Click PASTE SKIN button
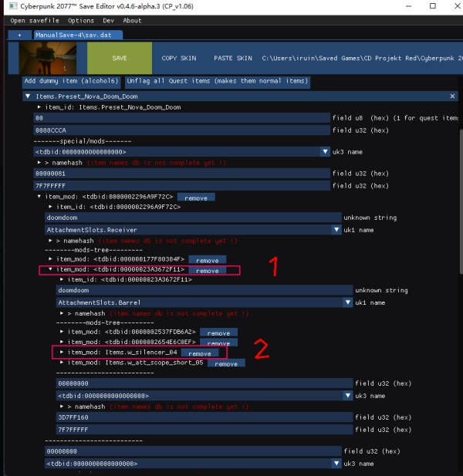Screen dimensions: 463x476 233,58
